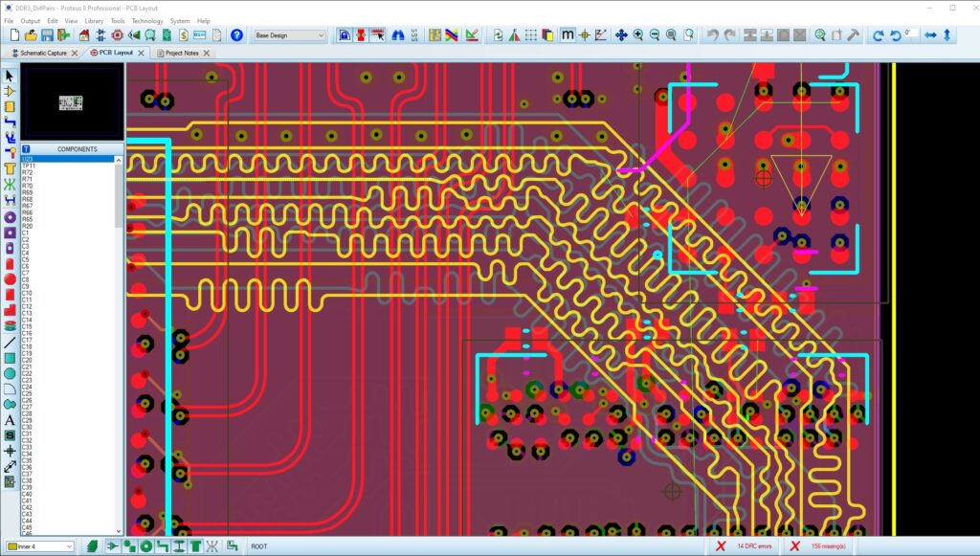Open the schematic capture toolbar icon
This screenshot has width=980, height=556.
(x=100, y=35)
